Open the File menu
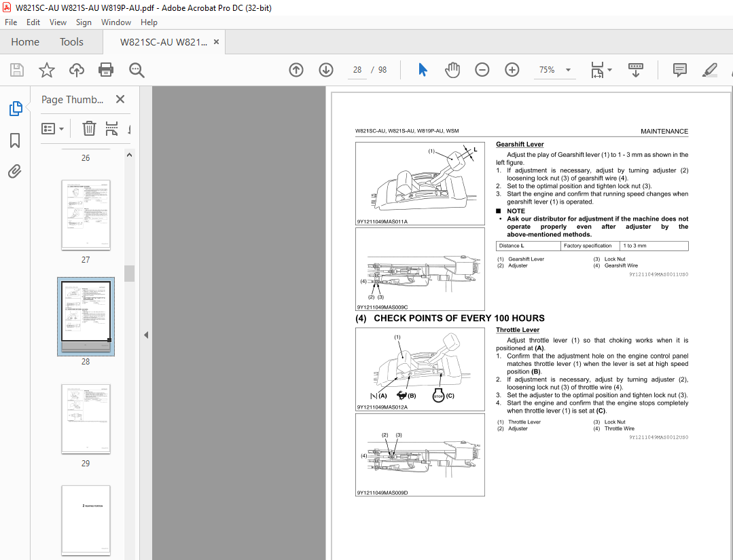This screenshot has height=560, width=733. pyautogui.click(x=11, y=22)
